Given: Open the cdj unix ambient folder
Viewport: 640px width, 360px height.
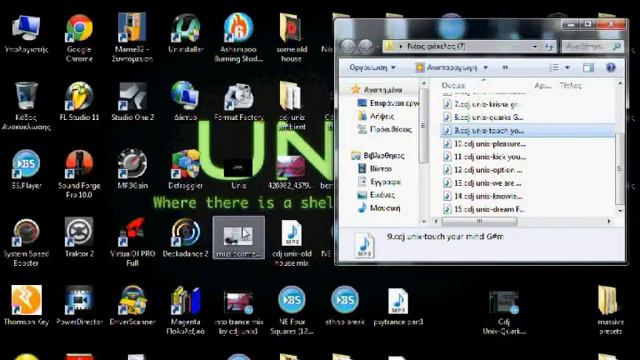Looking at the screenshot, I should tap(291, 106).
